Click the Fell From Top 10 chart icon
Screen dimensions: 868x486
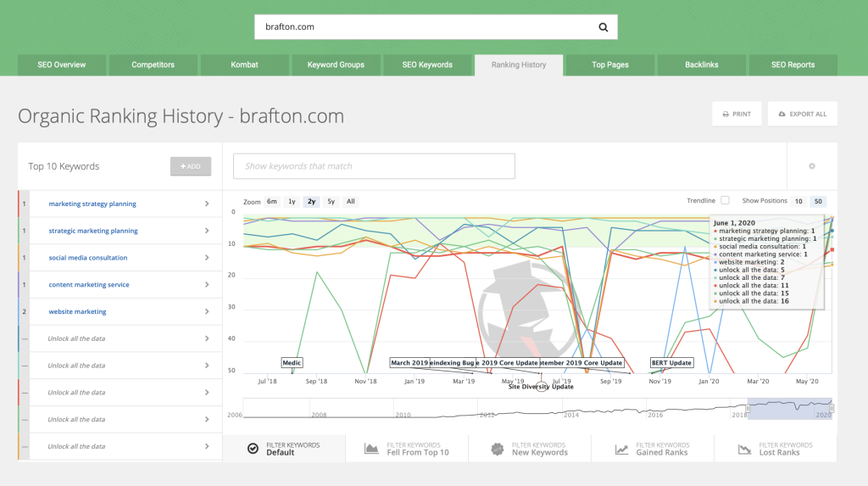tap(371, 449)
